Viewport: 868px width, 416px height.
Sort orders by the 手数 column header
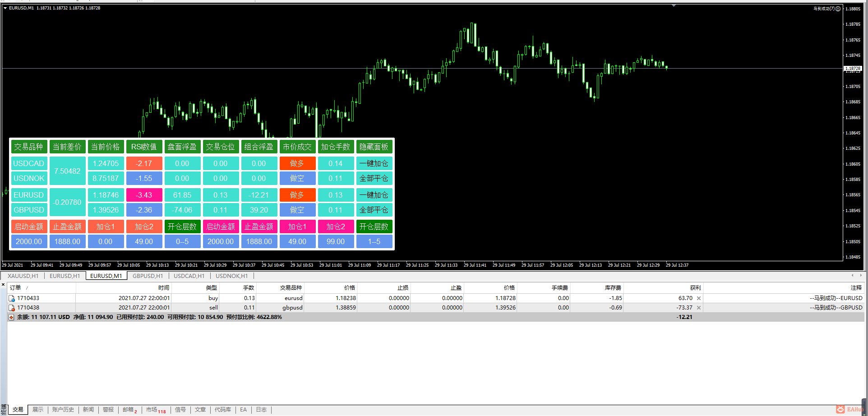pos(238,288)
